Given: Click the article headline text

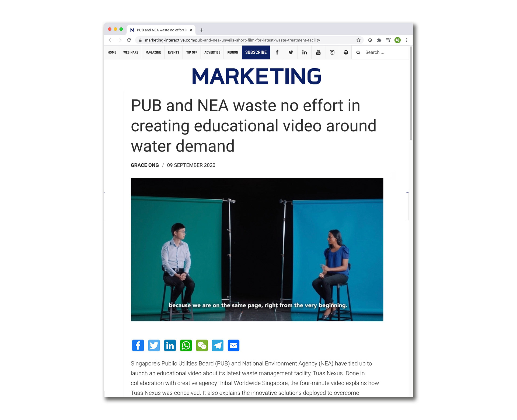Looking at the screenshot, I should pyautogui.click(x=253, y=126).
